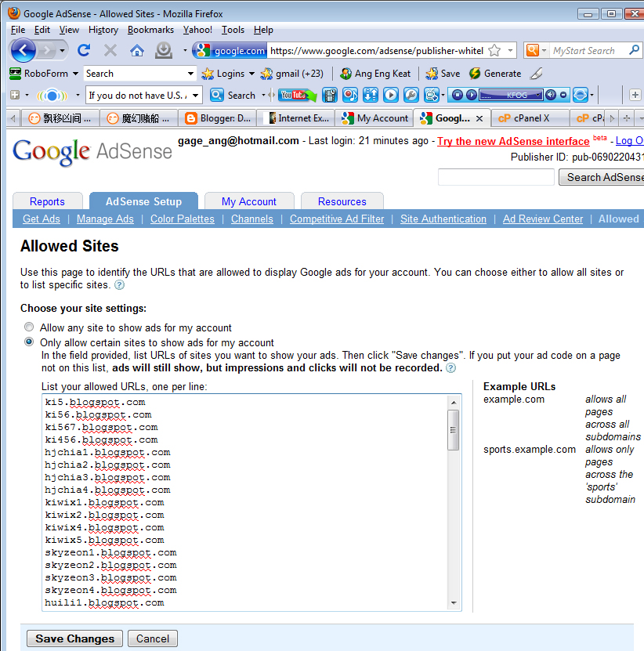Click the scroll down arrow of URL list

click(454, 603)
